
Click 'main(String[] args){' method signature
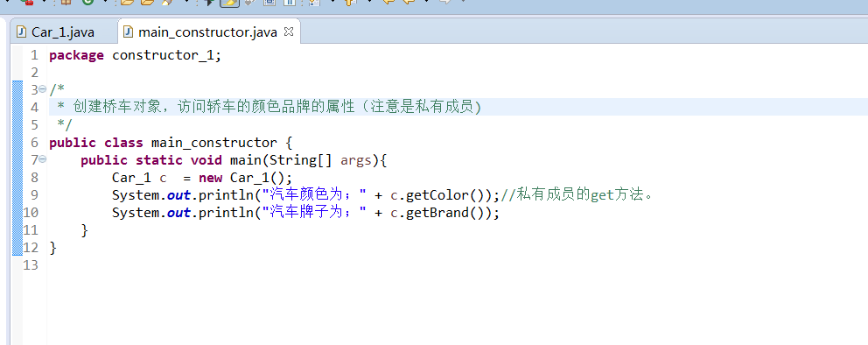308,160
